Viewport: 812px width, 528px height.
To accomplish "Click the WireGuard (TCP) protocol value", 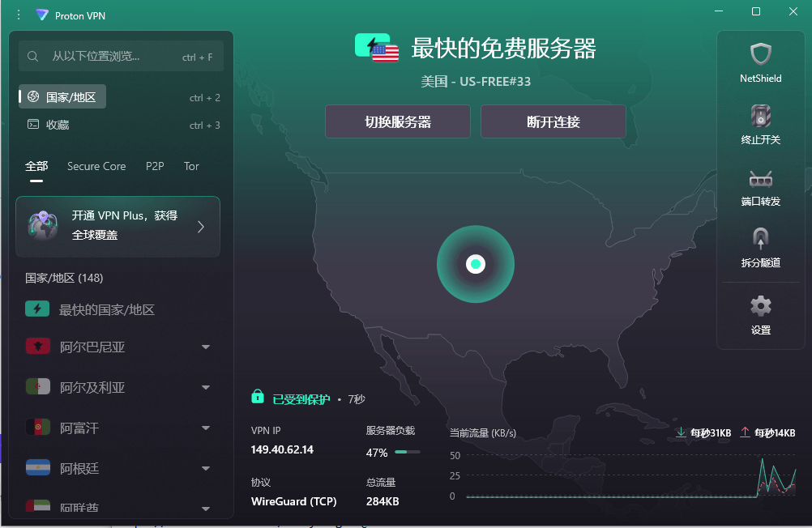I will click(293, 501).
